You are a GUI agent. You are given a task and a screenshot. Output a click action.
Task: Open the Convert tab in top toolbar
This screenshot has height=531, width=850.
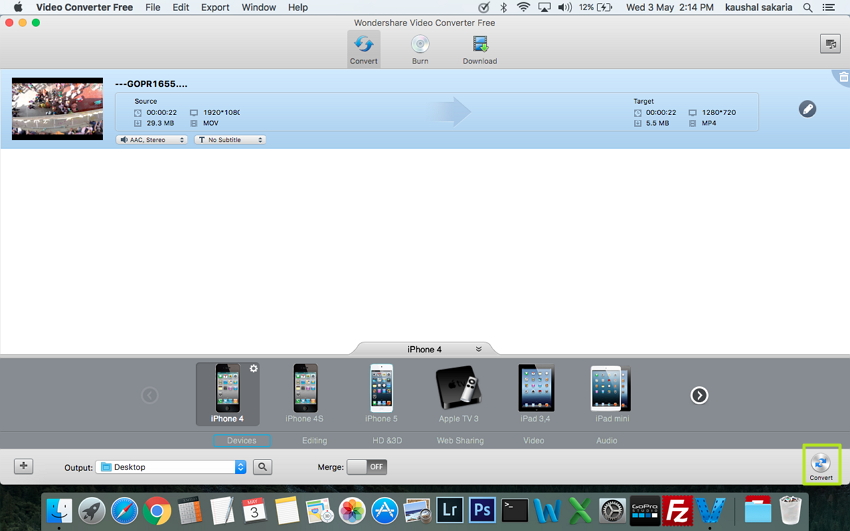[363, 49]
